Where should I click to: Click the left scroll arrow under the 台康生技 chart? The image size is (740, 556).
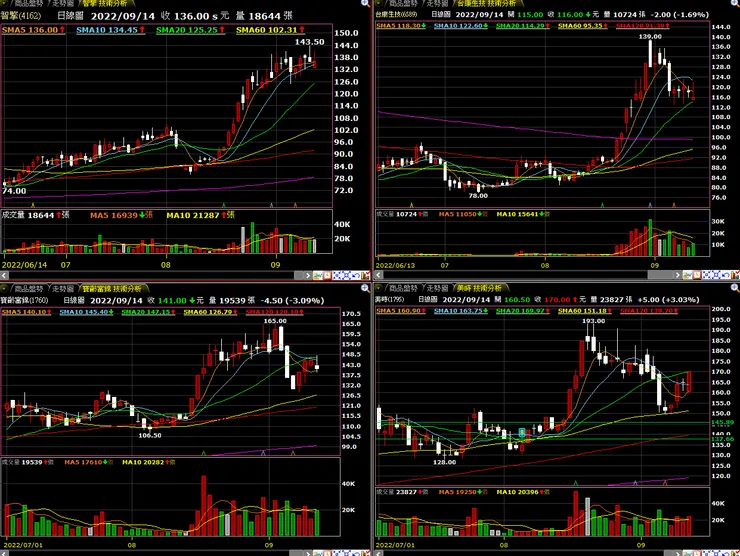pos(378,275)
